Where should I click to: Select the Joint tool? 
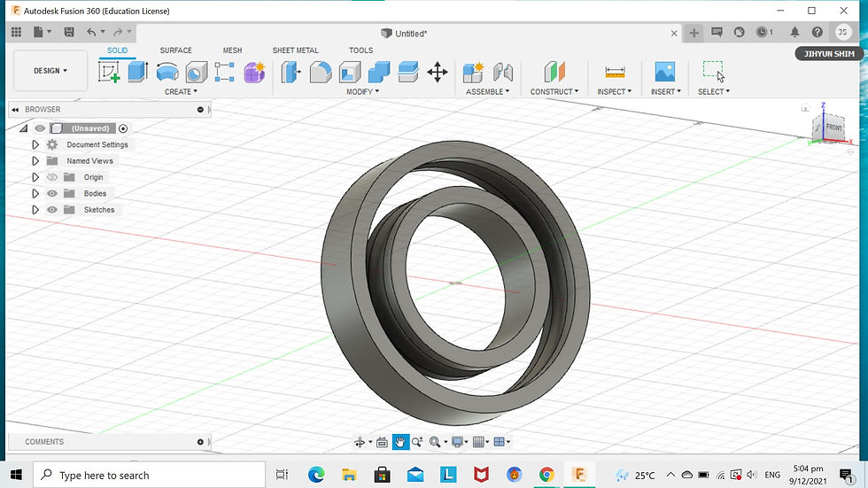click(503, 72)
